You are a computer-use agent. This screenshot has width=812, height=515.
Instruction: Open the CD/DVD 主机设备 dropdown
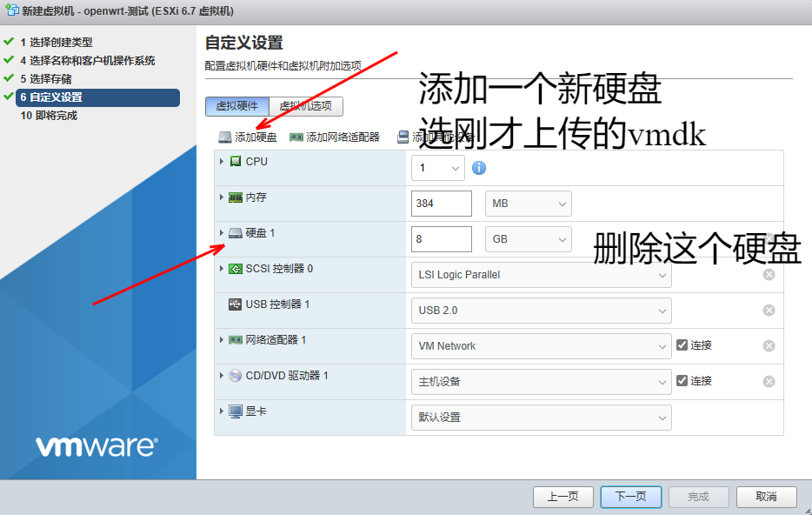pos(541,382)
